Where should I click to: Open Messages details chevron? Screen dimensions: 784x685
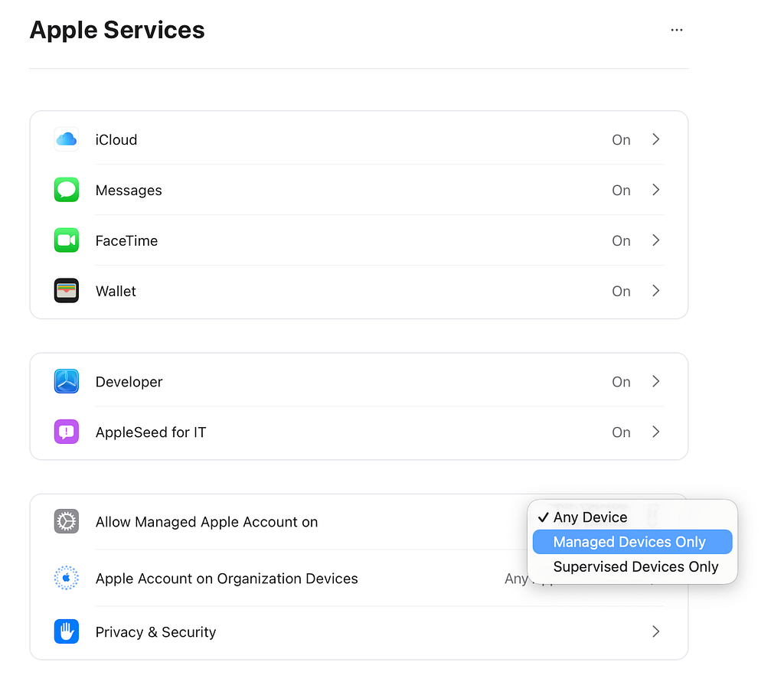656,190
